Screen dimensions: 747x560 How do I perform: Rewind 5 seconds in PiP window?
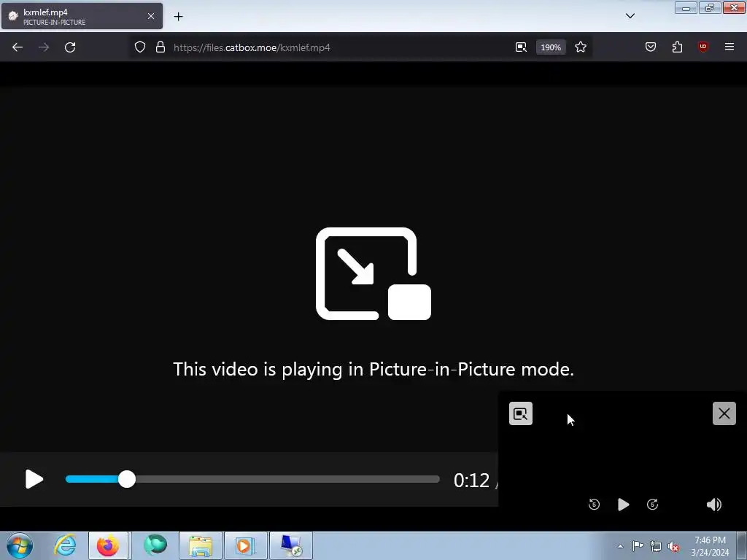[x=594, y=505]
